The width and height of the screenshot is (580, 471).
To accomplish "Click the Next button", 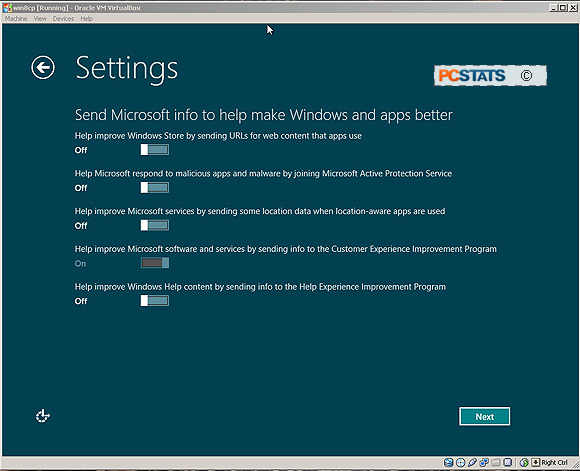I will tap(485, 417).
